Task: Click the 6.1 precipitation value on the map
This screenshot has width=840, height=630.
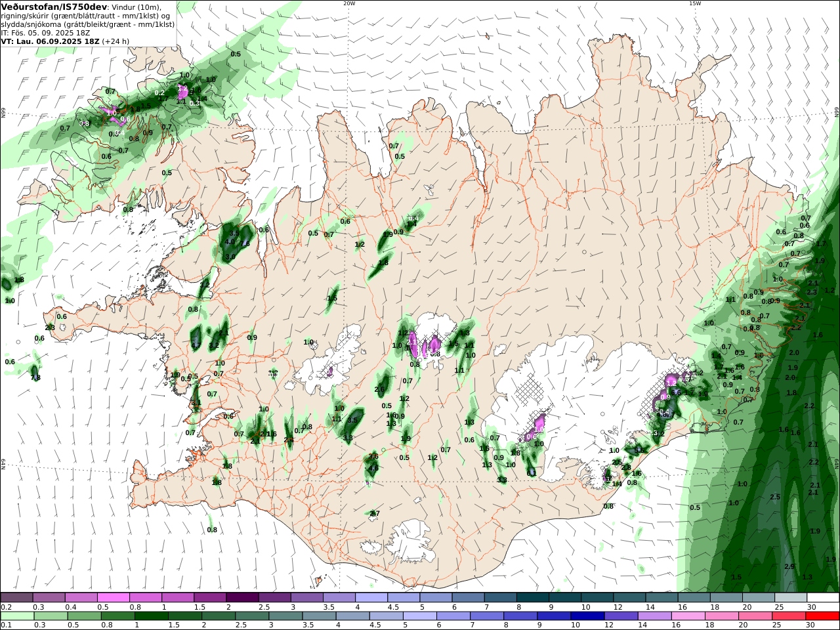Action: tap(532, 472)
